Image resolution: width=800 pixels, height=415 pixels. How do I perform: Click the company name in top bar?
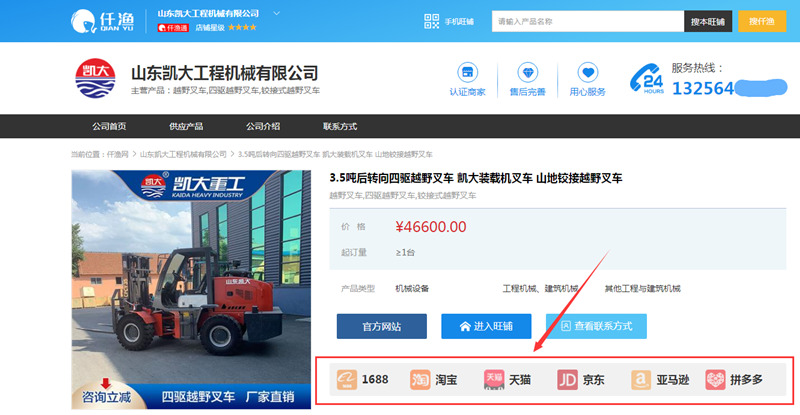[208, 13]
